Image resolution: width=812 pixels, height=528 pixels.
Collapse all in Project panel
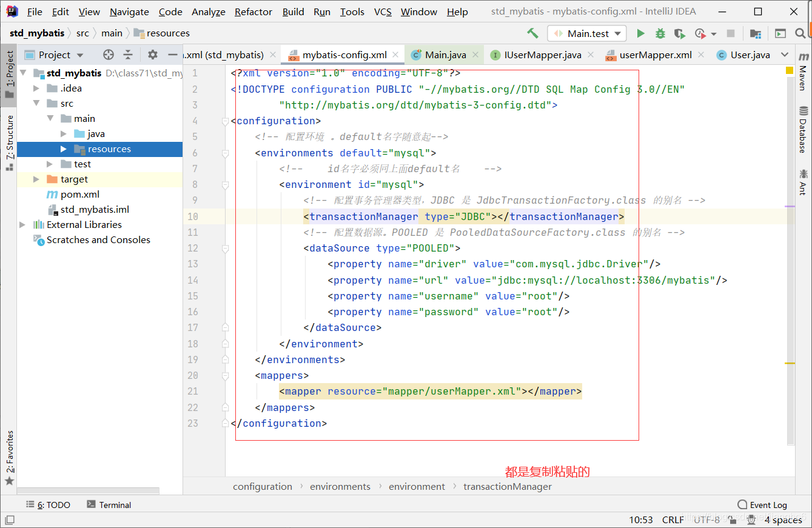point(128,55)
